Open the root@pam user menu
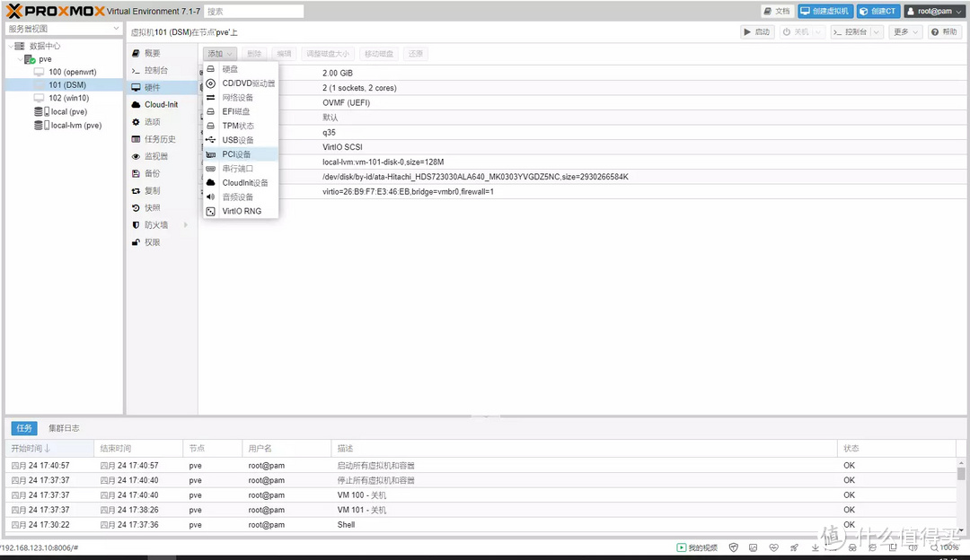970x560 pixels. (x=935, y=11)
